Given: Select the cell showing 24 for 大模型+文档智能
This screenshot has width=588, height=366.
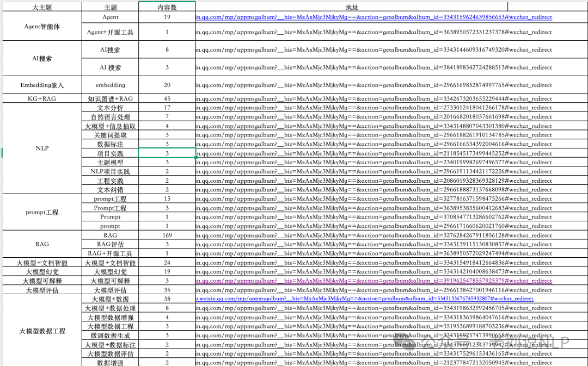Looking at the screenshot, I should pyautogui.click(x=167, y=263).
